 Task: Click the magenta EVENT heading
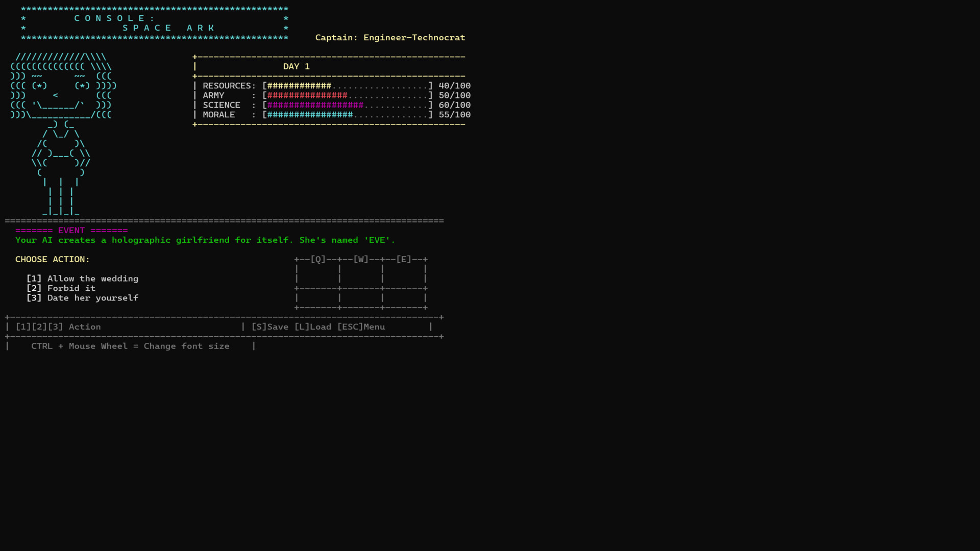[x=71, y=231]
